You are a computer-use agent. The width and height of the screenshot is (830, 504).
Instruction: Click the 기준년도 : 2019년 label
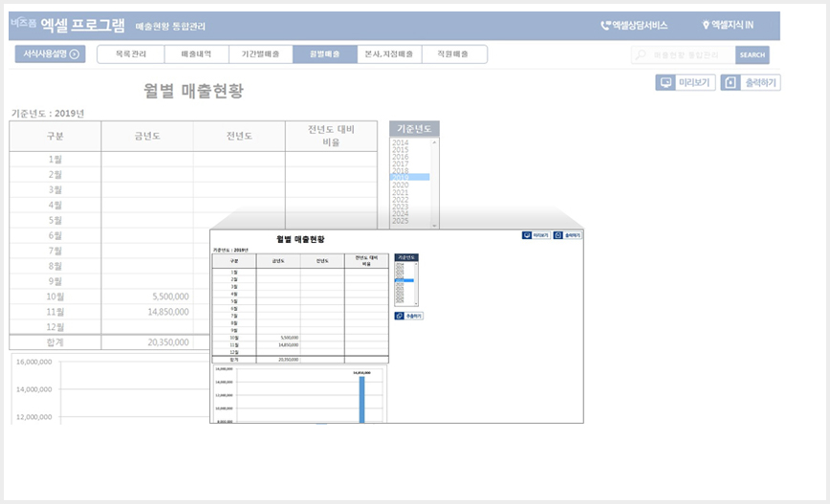pyautogui.click(x=48, y=113)
